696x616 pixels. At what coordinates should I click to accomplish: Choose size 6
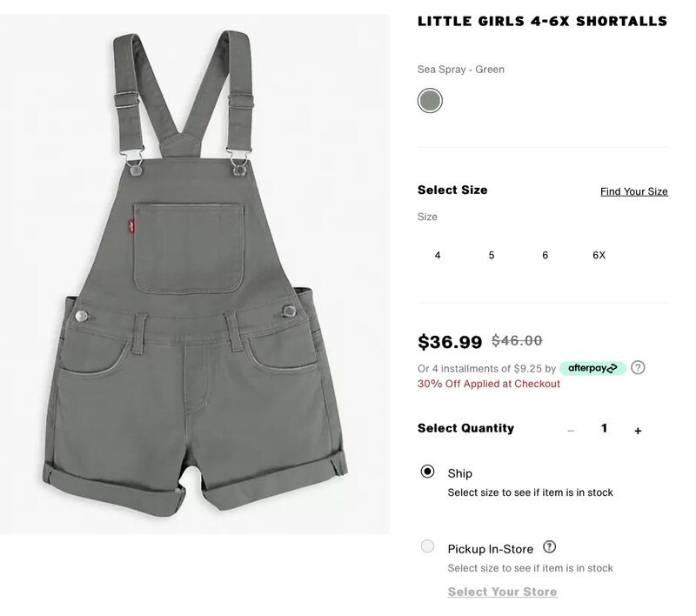(x=545, y=255)
